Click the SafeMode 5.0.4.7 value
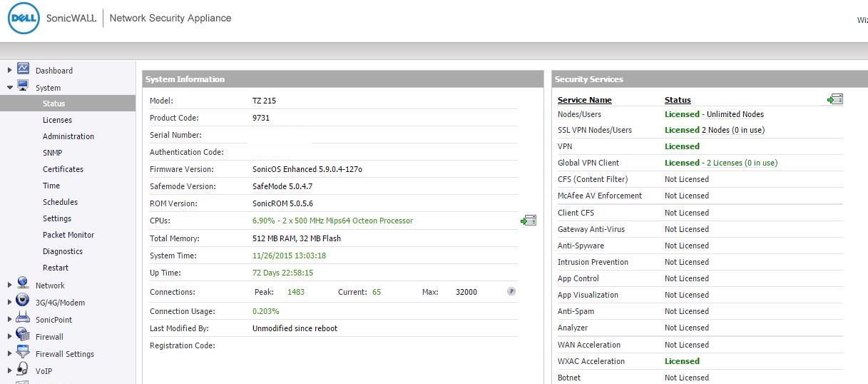The width and height of the screenshot is (868, 384). [x=282, y=186]
